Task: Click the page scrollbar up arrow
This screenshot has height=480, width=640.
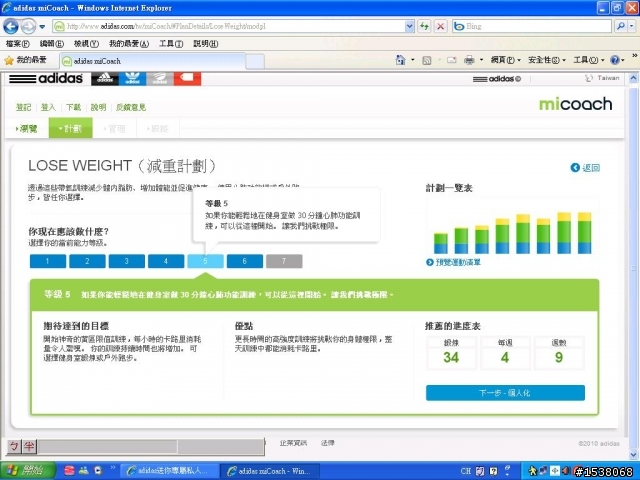Action: pos(633,78)
